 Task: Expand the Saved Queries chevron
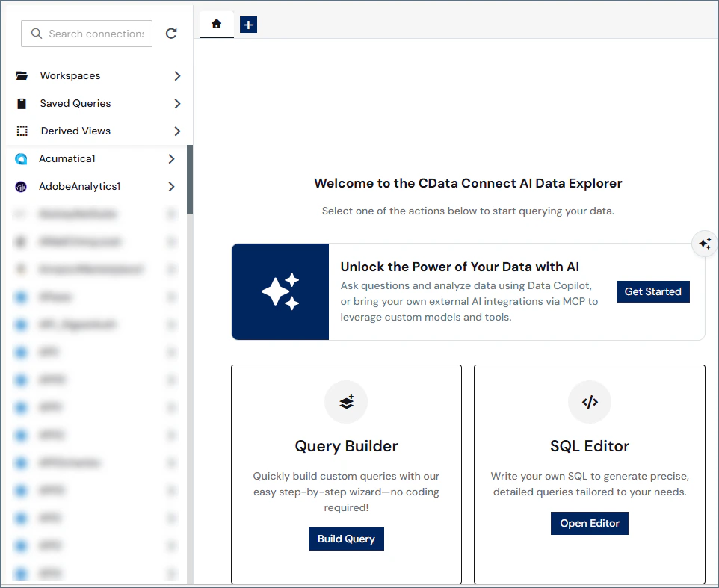click(x=177, y=104)
